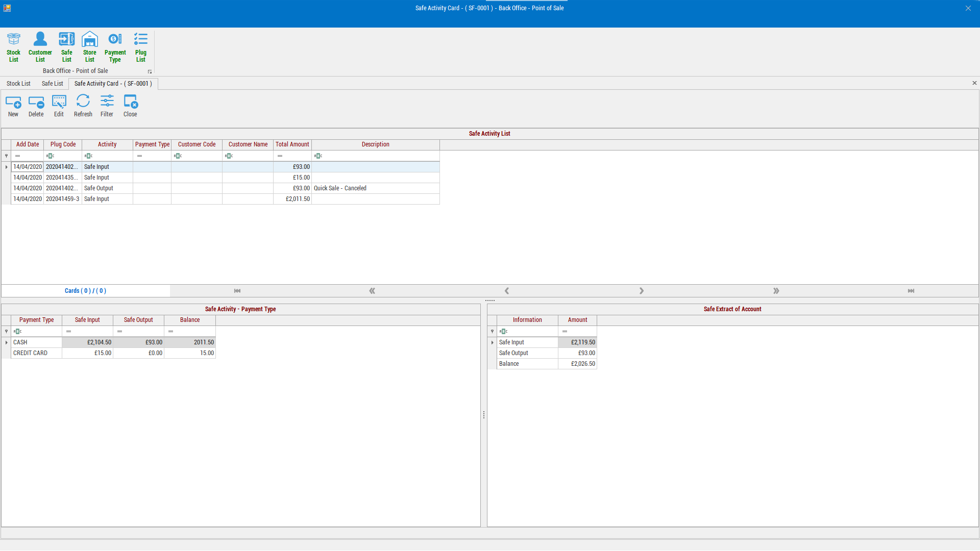Sort by Total Amount column header
This screenshot has width=980, height=551.
pyautogui.click(x=292, y=144)
